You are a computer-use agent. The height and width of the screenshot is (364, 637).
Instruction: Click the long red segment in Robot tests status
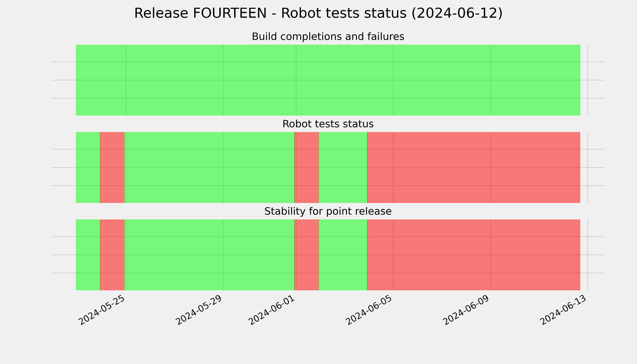(x=474, y=167)
